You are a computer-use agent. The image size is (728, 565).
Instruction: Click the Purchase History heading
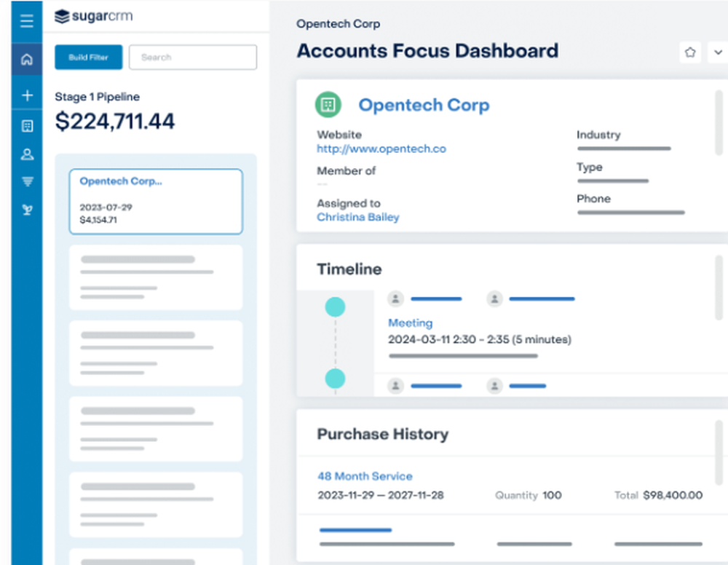pos(383,434)
